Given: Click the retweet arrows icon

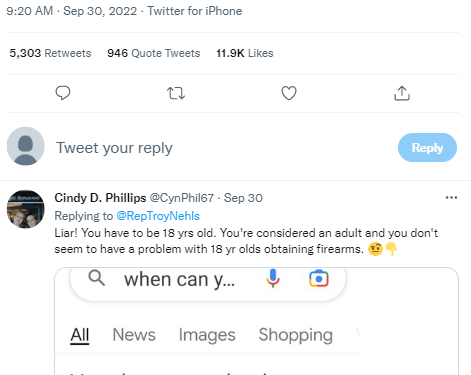Looking at the screenshot, I should click(176, 93).
